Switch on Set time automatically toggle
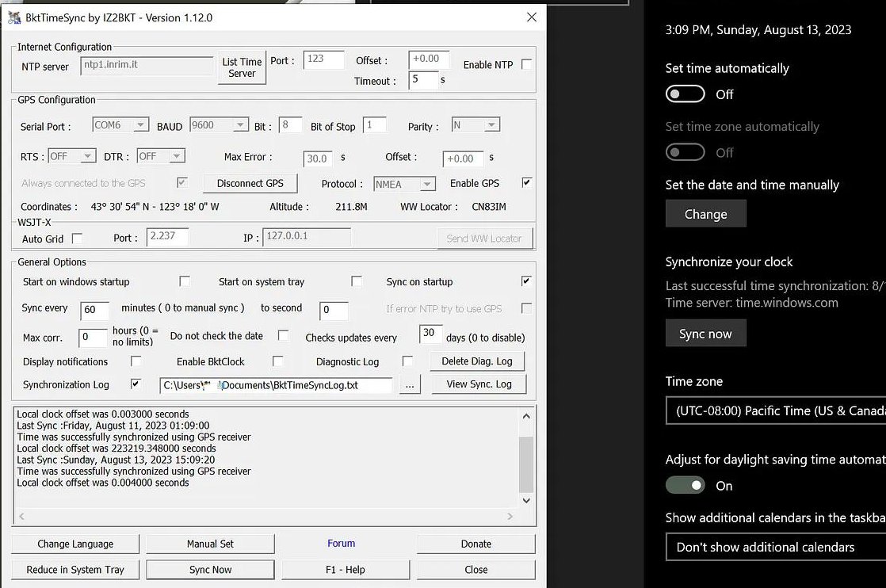 pyautogui.click(x=685, y=94)
